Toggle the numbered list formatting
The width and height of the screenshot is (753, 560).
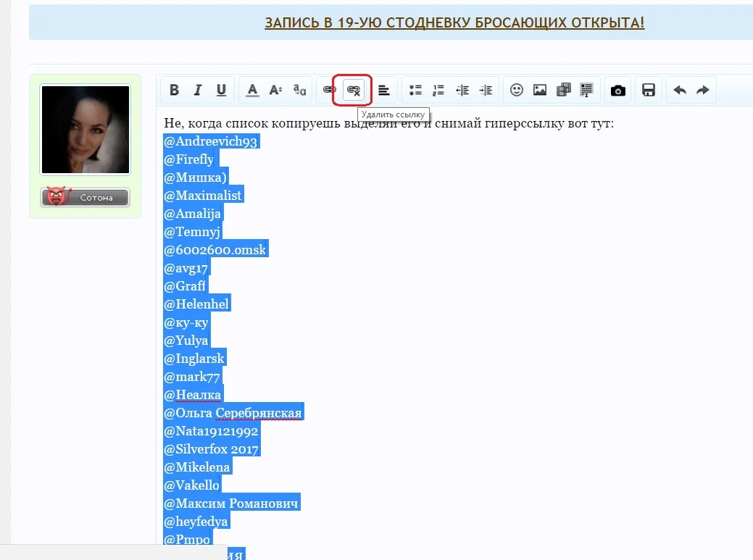pos(438,89)
